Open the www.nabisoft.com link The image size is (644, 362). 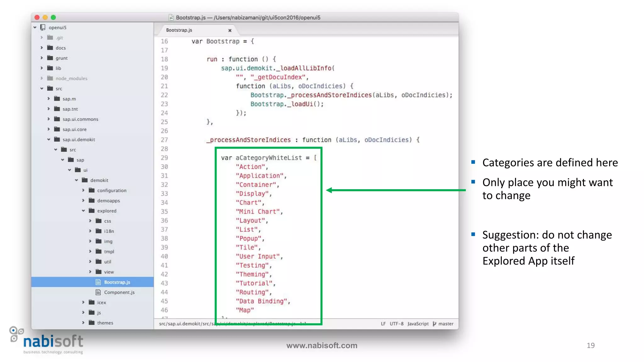click(x=322, y=345)
